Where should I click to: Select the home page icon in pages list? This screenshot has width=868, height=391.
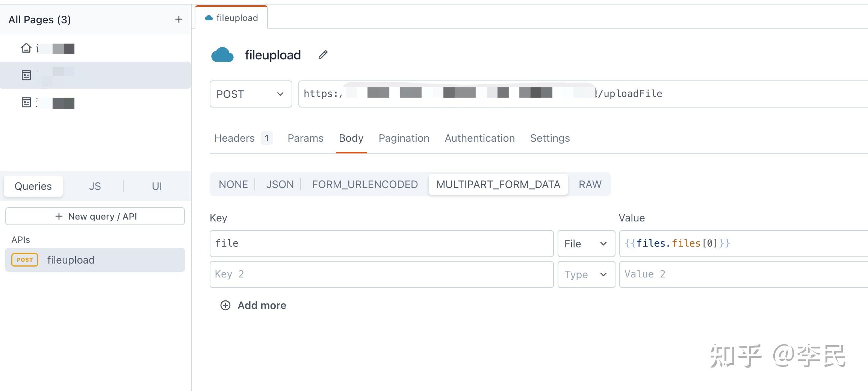coord(26,48)
